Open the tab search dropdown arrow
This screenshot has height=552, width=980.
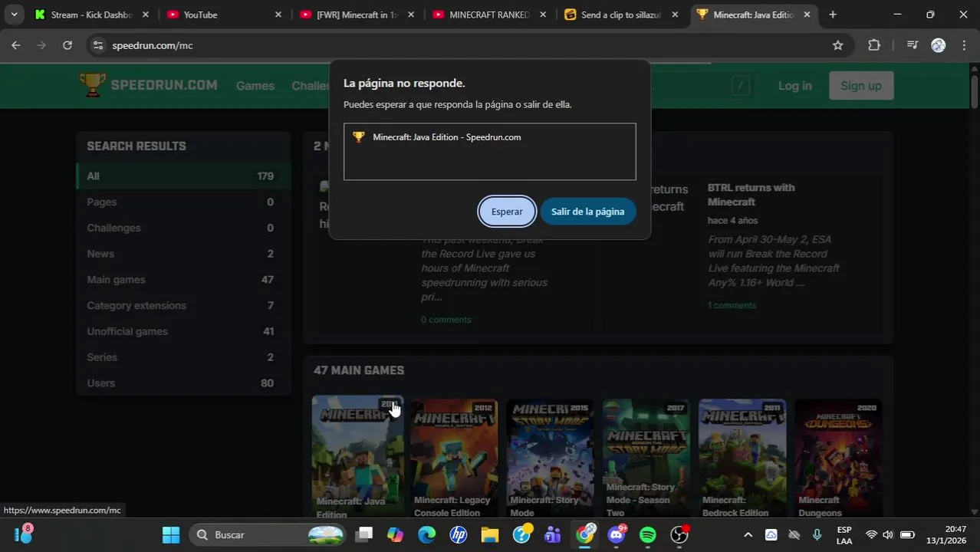click(x=14, y=15)
